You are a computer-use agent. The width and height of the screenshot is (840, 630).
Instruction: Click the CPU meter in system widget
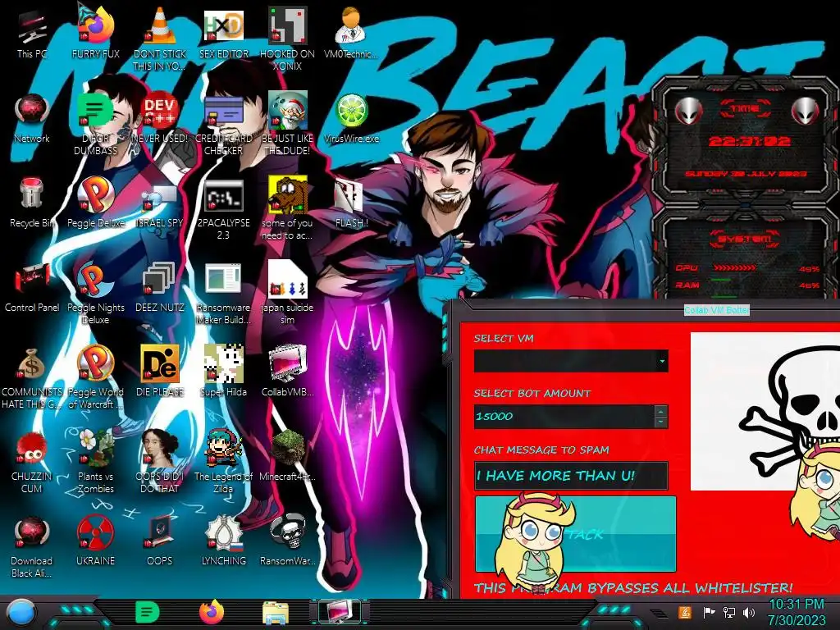click(746, 268)
